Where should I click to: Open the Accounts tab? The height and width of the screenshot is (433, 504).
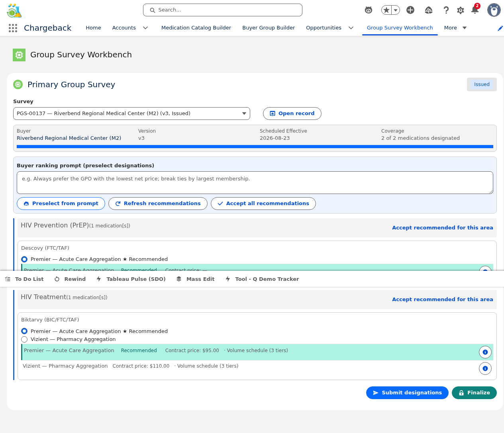click(124, 28)
